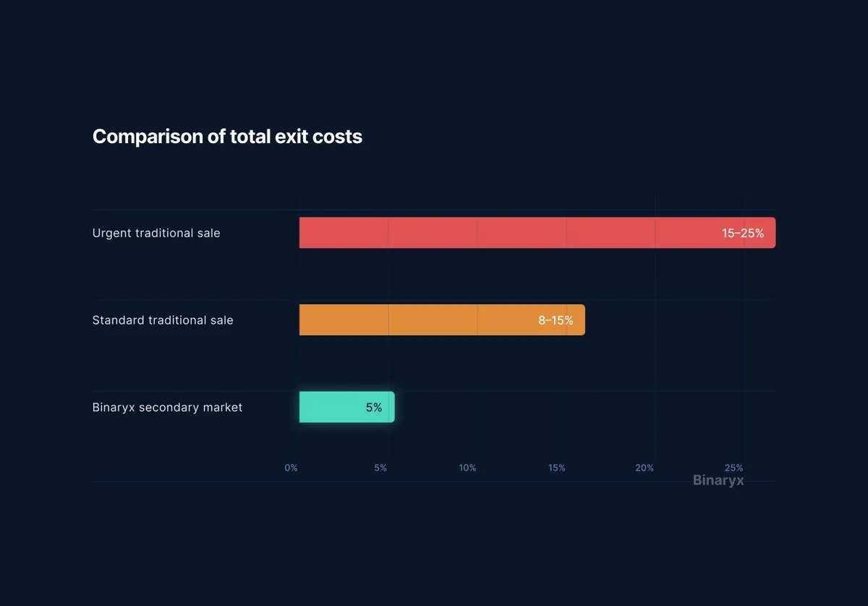Select the 'Binaryx secondary market' label
This screenshot has width=868, height=606.
click(167, 408)
